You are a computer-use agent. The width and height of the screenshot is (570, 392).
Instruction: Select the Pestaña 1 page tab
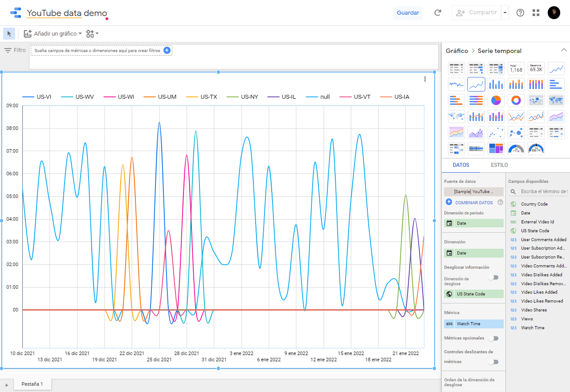coord(32,384)
